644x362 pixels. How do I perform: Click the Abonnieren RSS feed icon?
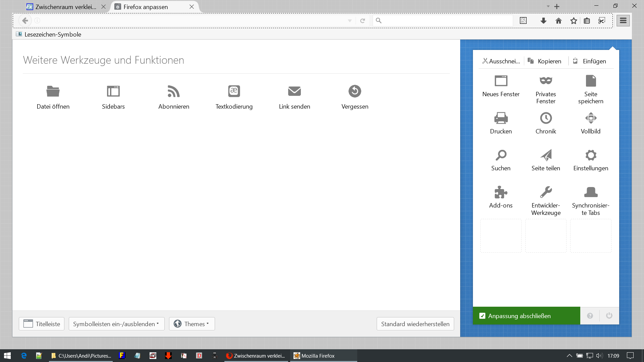click(174, 91)
